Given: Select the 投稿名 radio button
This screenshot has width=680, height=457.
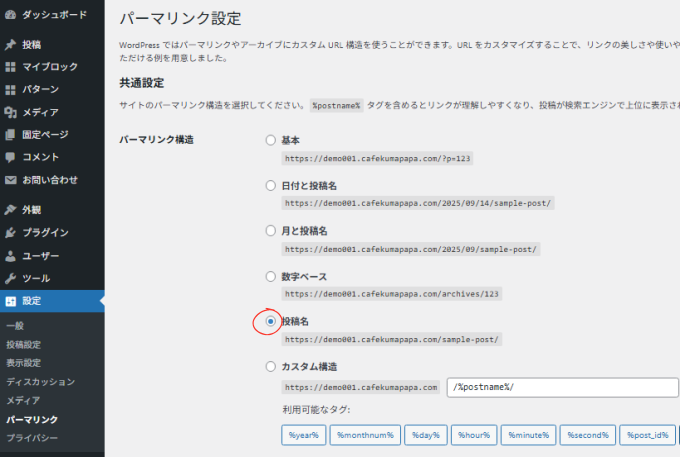Looking at the screenshot, I should 271,321.
